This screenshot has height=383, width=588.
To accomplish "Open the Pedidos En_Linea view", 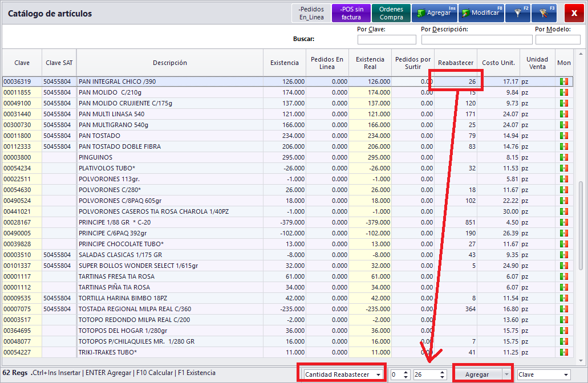I will [x=311, y=13].
